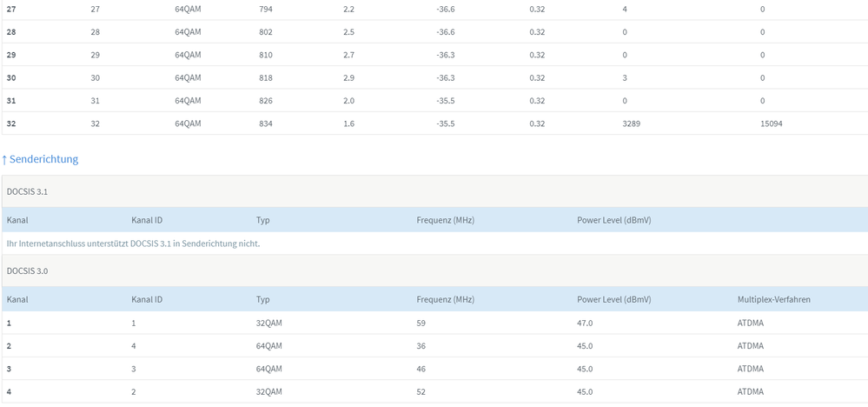
Task: Select upstream frequency 36
Action: pos(421,346)
